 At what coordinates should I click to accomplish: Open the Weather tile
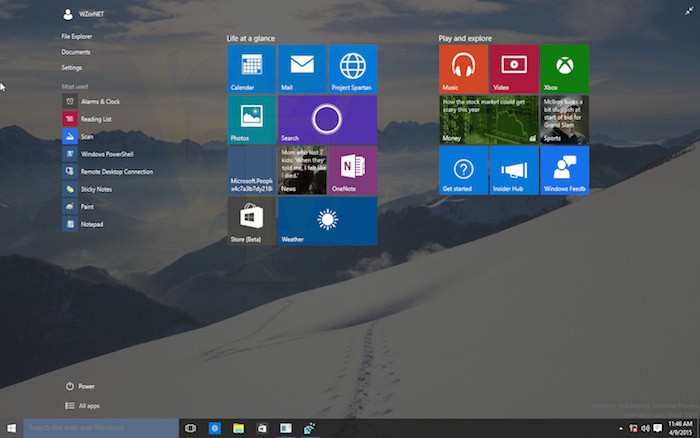tap(327, 221)
